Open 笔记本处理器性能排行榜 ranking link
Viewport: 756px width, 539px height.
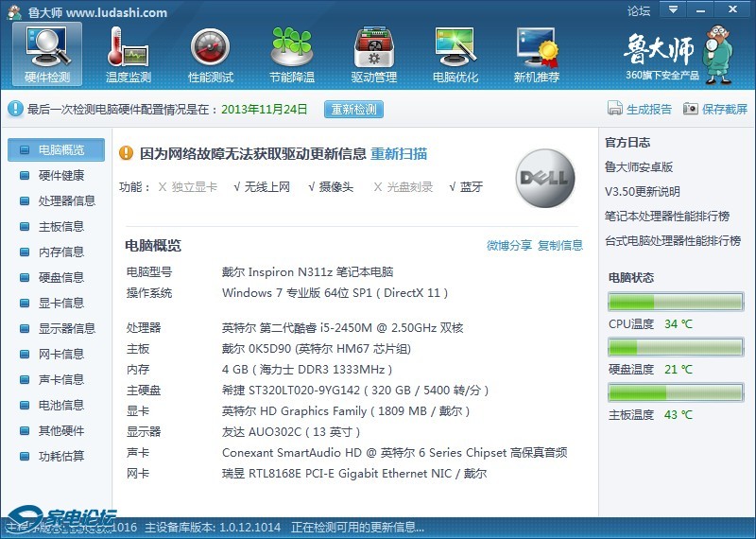click(x=667, y=217)
